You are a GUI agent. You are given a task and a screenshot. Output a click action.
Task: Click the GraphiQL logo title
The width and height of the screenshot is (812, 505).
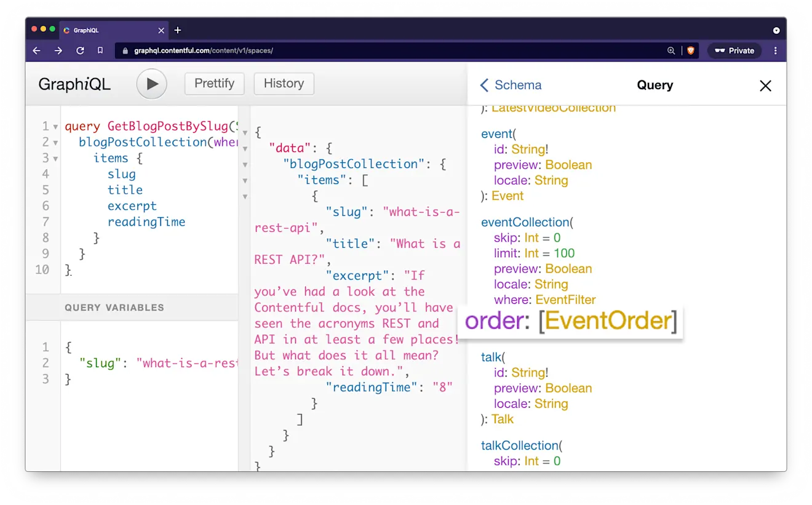coord(74,84)
